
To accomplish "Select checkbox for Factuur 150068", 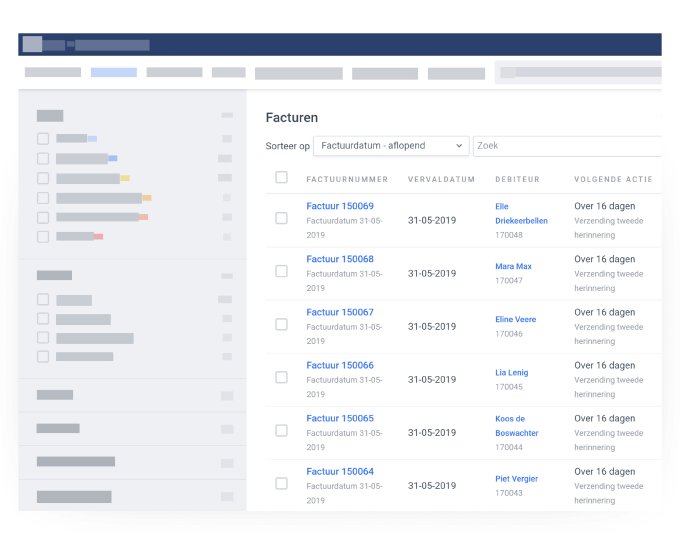I will click(x=281, y=271).
